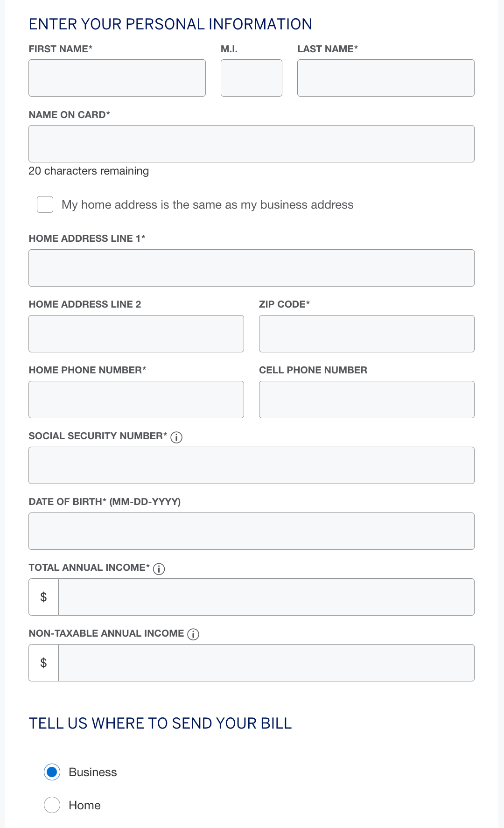This screenshot has height=828, width=504.
Task: Click the Home Address Line 2 field
Action: click(x=136, y=333)
